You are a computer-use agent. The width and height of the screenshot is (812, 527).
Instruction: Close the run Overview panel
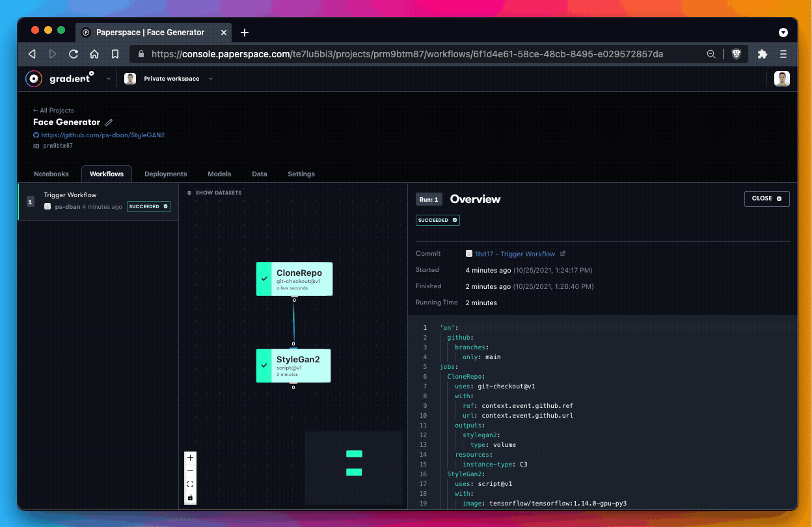pyautogui.click(x=767, y=198)
